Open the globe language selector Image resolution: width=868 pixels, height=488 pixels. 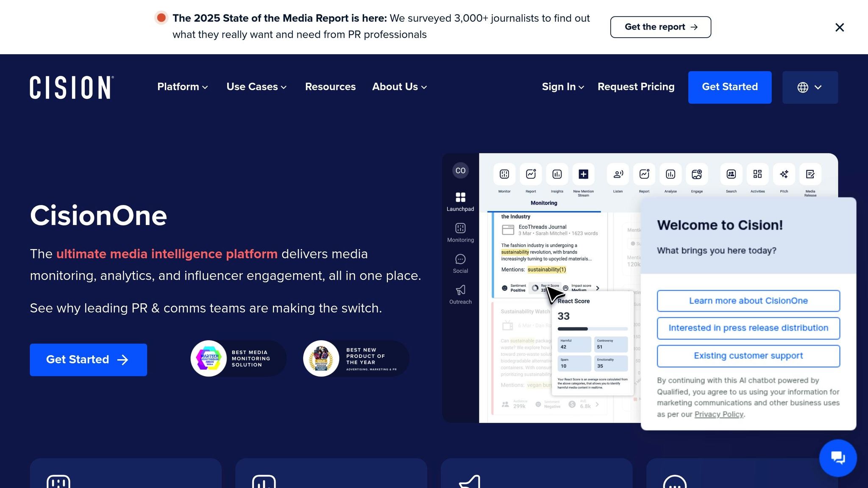(810, 87)
